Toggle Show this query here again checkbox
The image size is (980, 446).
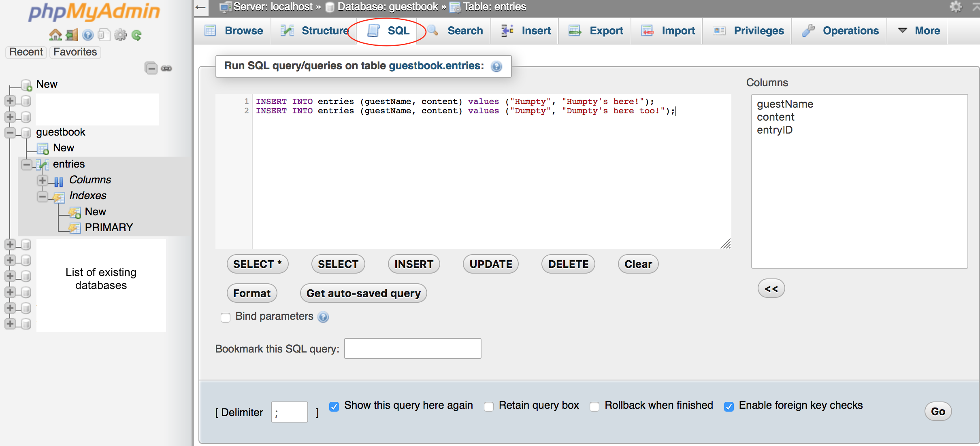(336, 406)
